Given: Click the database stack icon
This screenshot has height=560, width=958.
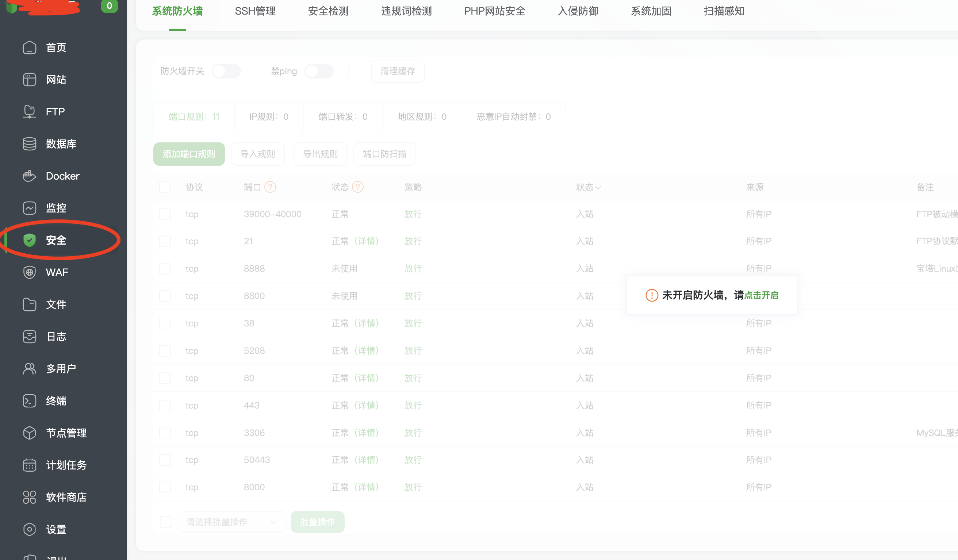Looking at the screenshot, I should pyautogui.click(x=29, y=144).
